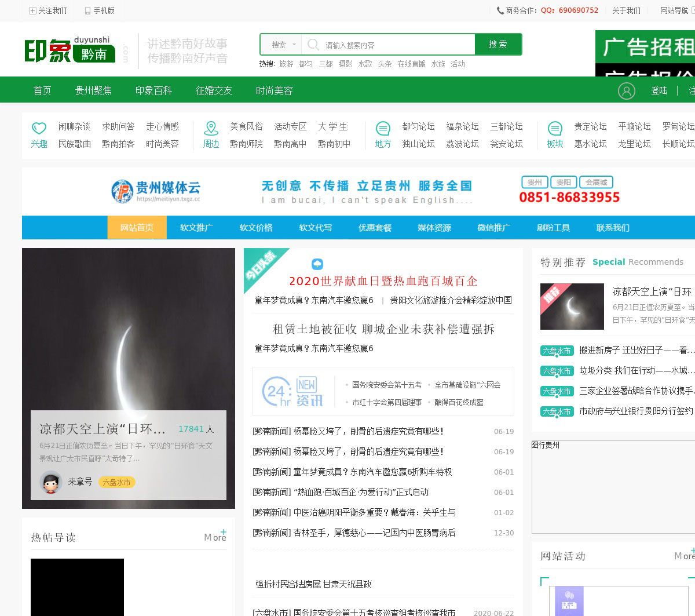
Task: Select the 软文推广 banner tab
Action: coord(196,228)
